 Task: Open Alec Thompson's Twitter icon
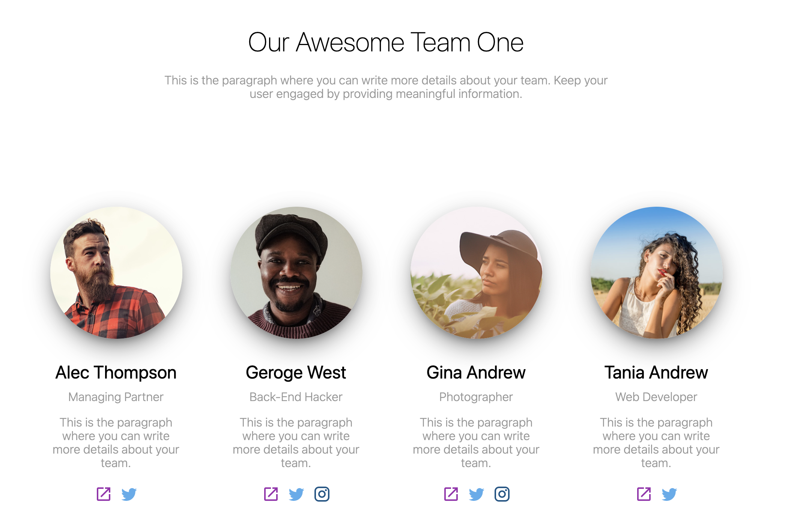129,494
